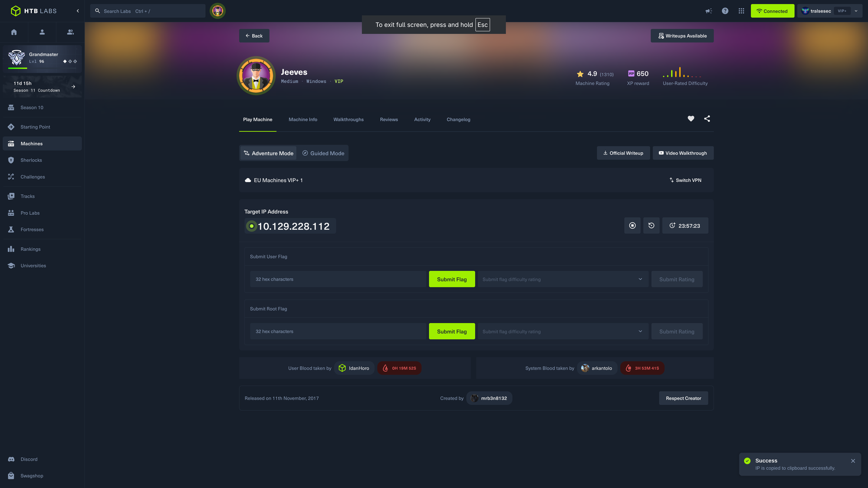Open the teams icon tab
Screen dimensions: 868x488
click(70, 32)
